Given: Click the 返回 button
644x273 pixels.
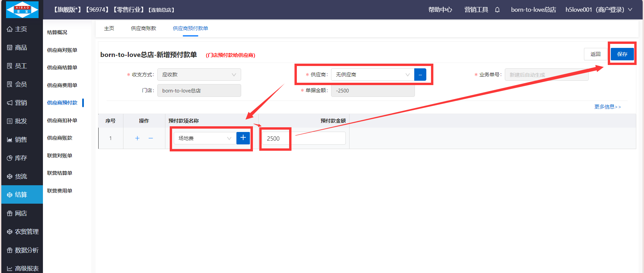Looking at the screenshot, I should [x=595, y=54].
